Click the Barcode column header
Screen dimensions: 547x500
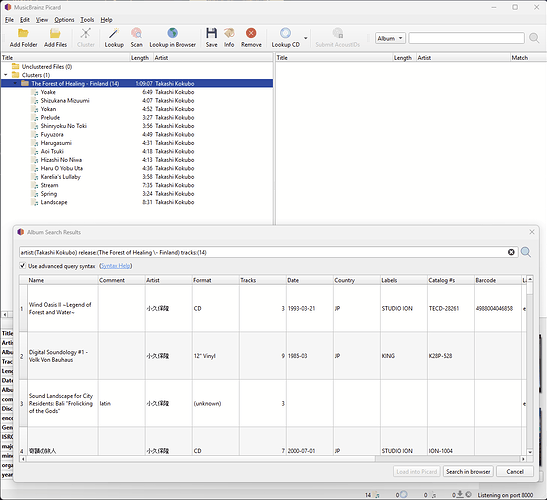[x=497, y=280]
